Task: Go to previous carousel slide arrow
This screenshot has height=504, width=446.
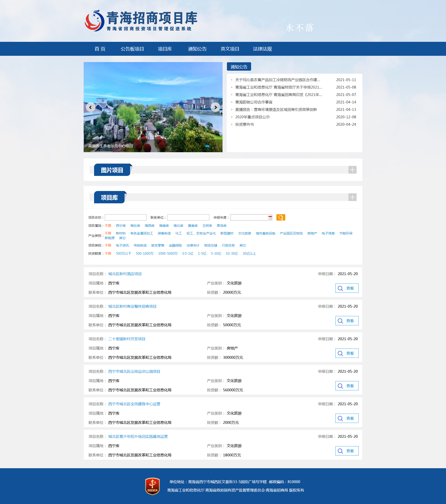Action: pyautogui.click(x=91, y=107)
